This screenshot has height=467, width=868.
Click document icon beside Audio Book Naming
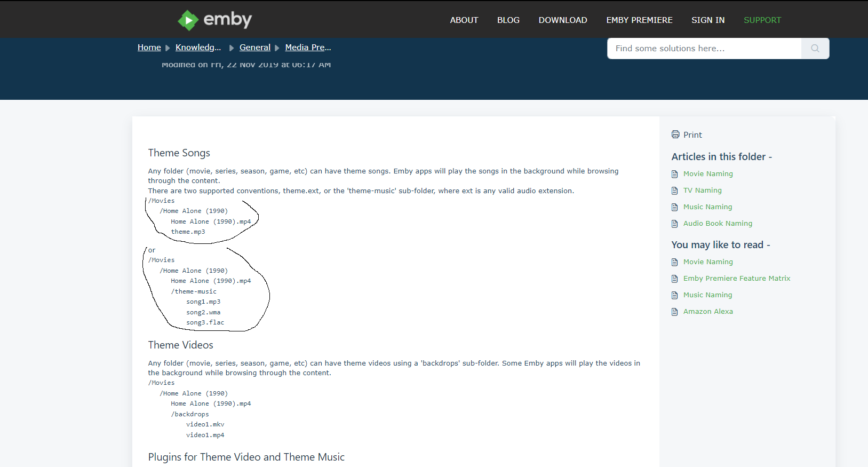(x=675, y=224)
